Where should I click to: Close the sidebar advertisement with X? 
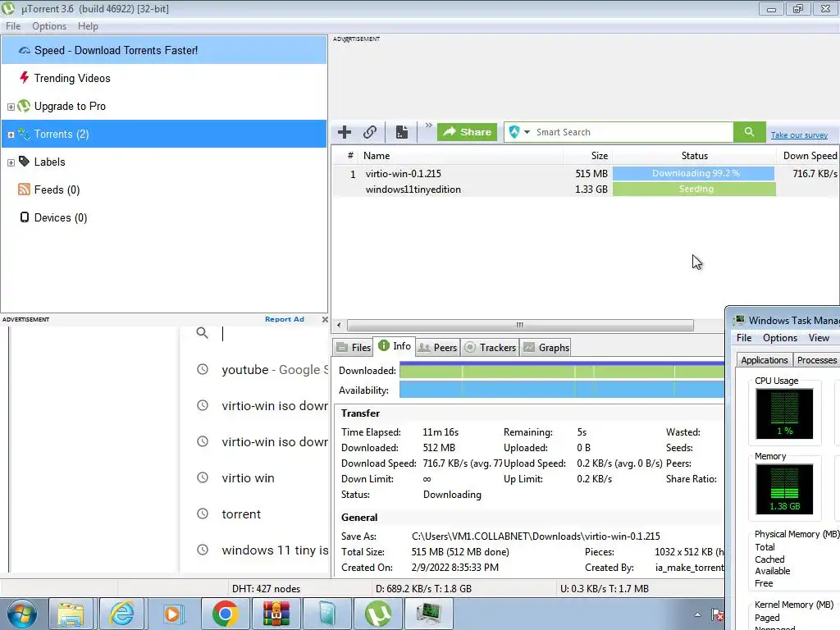tap(325, 319)
